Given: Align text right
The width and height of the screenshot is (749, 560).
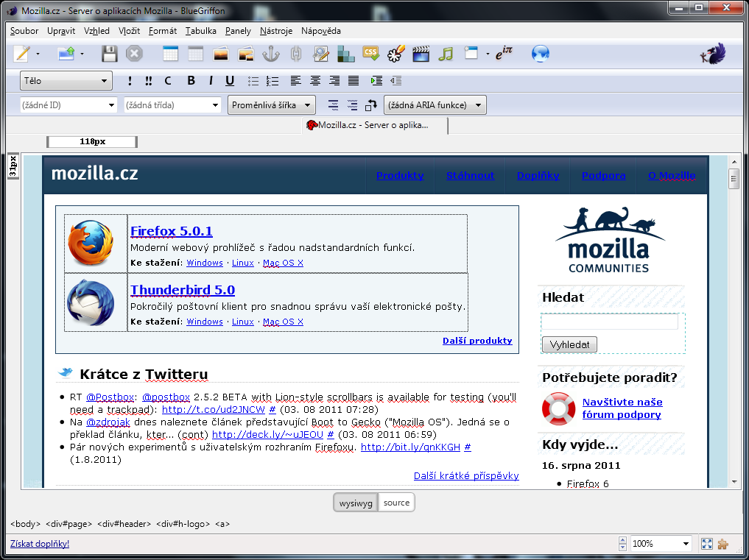Looking at the screenshot, I should coord(334,81).
